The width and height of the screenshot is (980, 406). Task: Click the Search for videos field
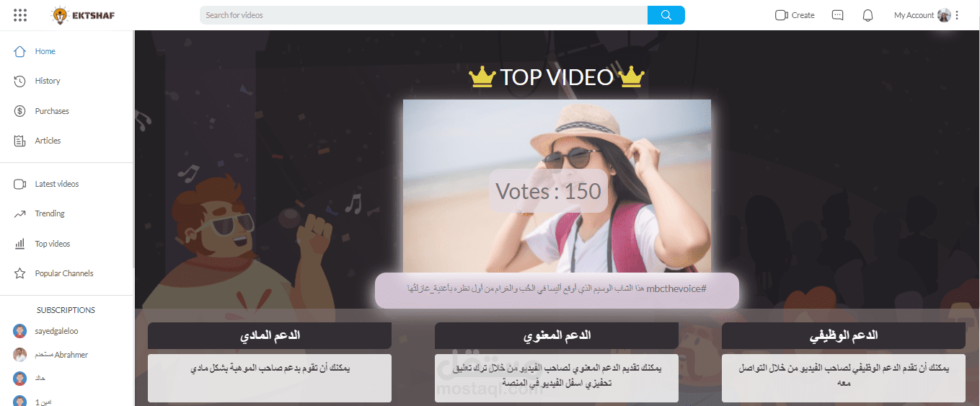423,15
